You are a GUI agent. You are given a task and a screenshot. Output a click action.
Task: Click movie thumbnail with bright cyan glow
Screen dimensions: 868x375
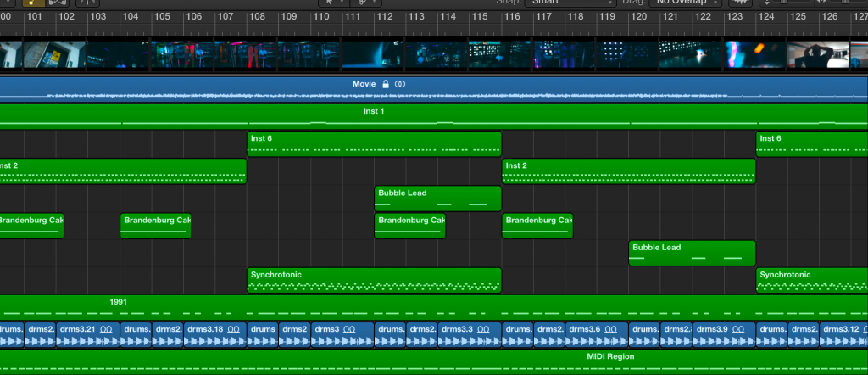tap(373, 54)
